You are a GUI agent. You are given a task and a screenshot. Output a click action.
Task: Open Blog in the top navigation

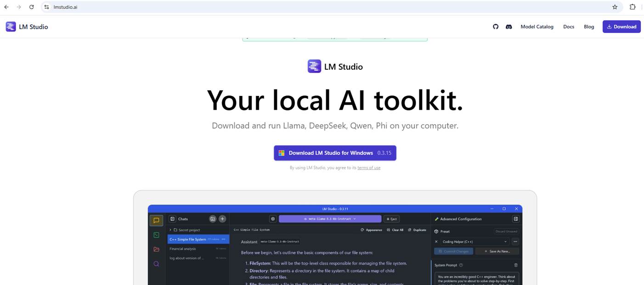click(x=589, y=27)
